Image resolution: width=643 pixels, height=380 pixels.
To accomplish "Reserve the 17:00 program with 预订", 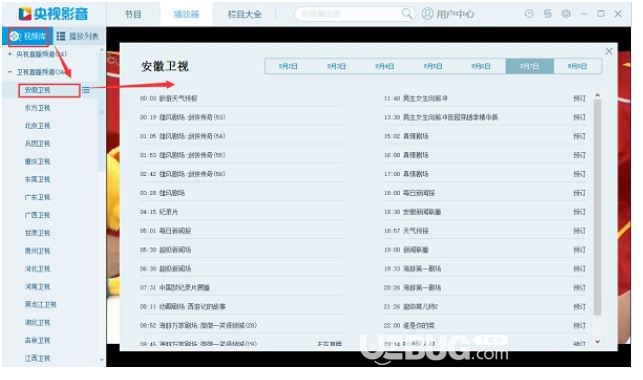I will [x=579, y=174].
